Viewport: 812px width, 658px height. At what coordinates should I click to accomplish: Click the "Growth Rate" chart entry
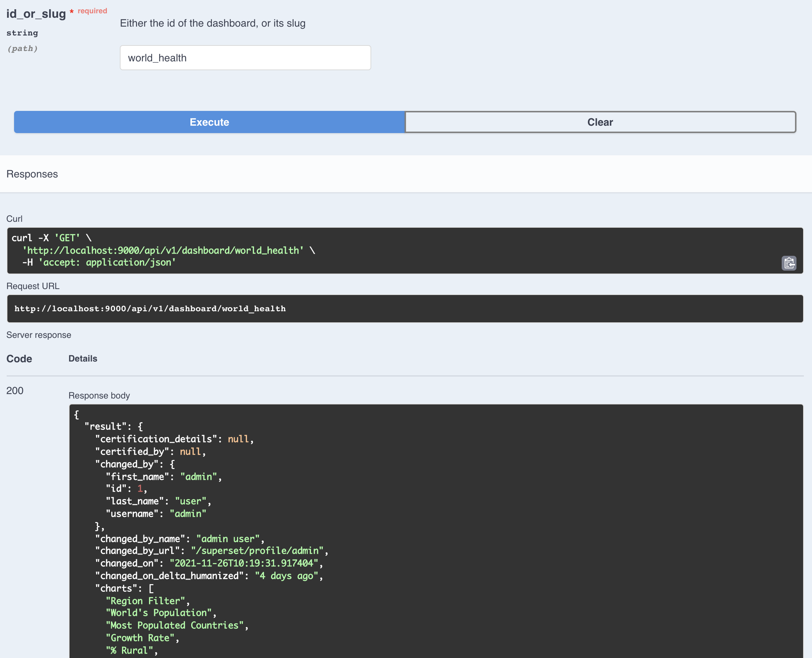(x=140, y=638)
